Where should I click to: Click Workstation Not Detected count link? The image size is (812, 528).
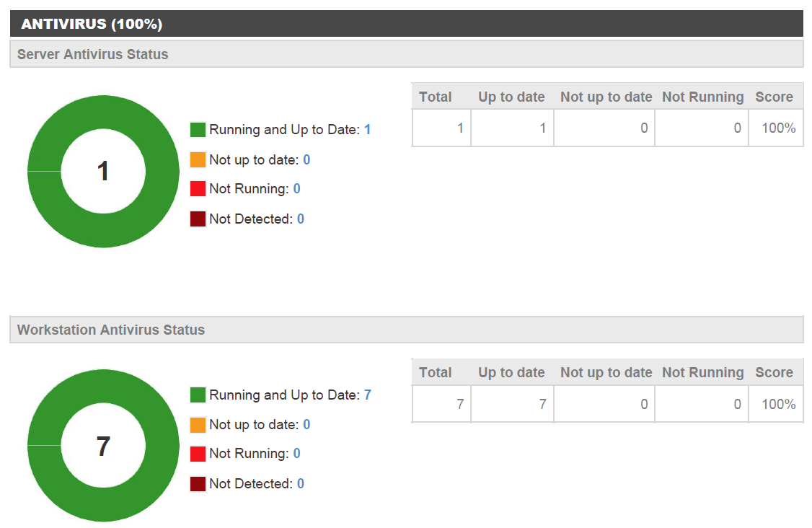(301, 484)
